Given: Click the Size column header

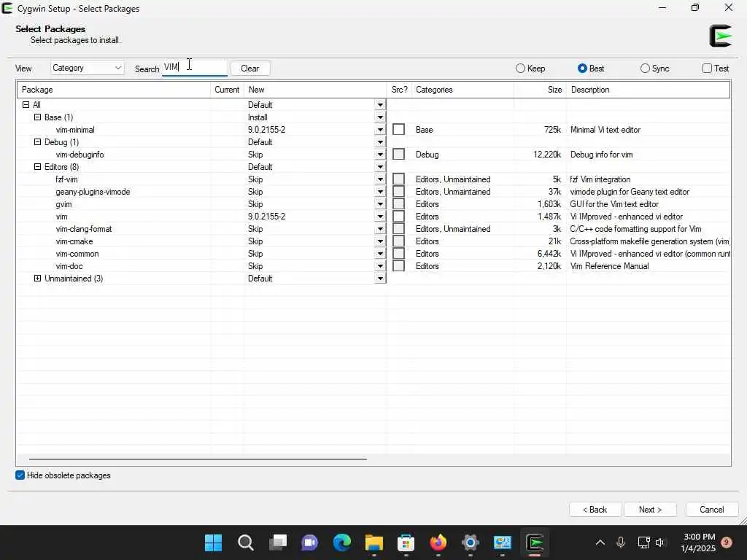Looking at the screenshot, I should pos(540,90).
